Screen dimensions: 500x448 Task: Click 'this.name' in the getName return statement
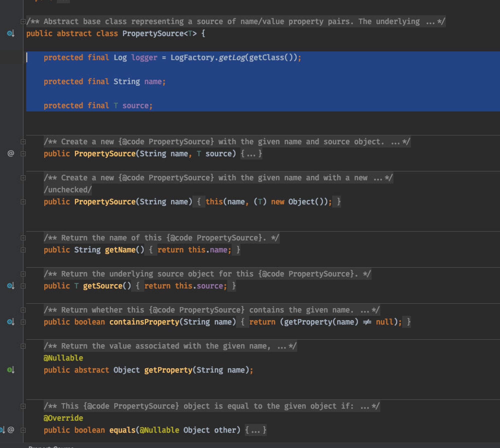coord(207,250)
